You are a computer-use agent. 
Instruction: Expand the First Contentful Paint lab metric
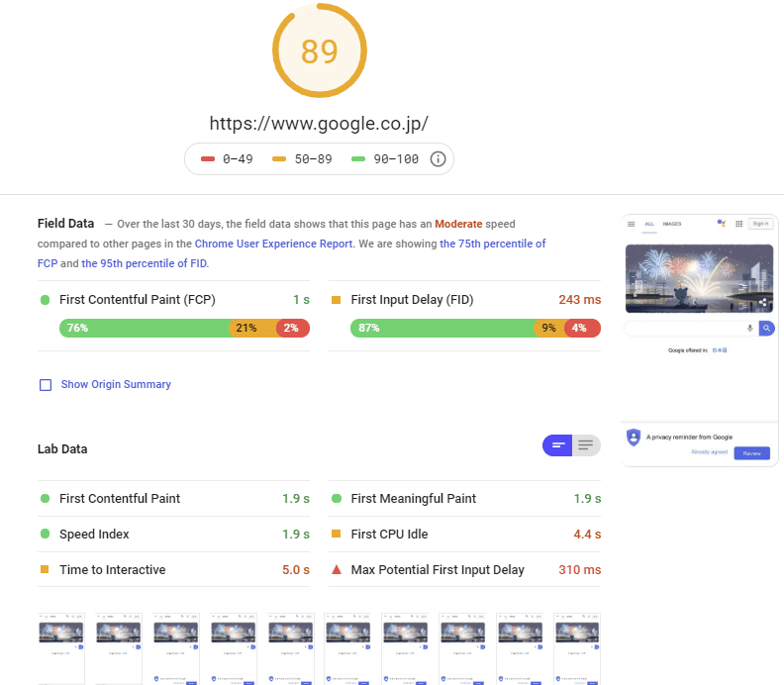tap(173, 499)
